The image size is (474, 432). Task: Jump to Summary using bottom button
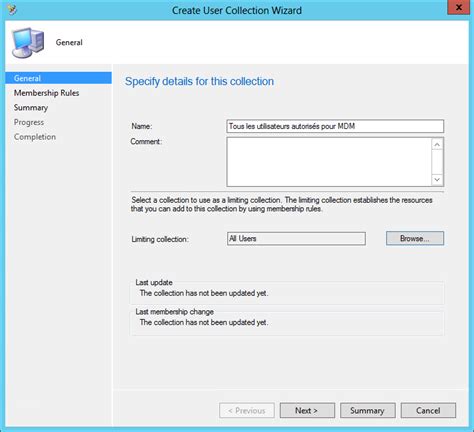tap(368, 410)
